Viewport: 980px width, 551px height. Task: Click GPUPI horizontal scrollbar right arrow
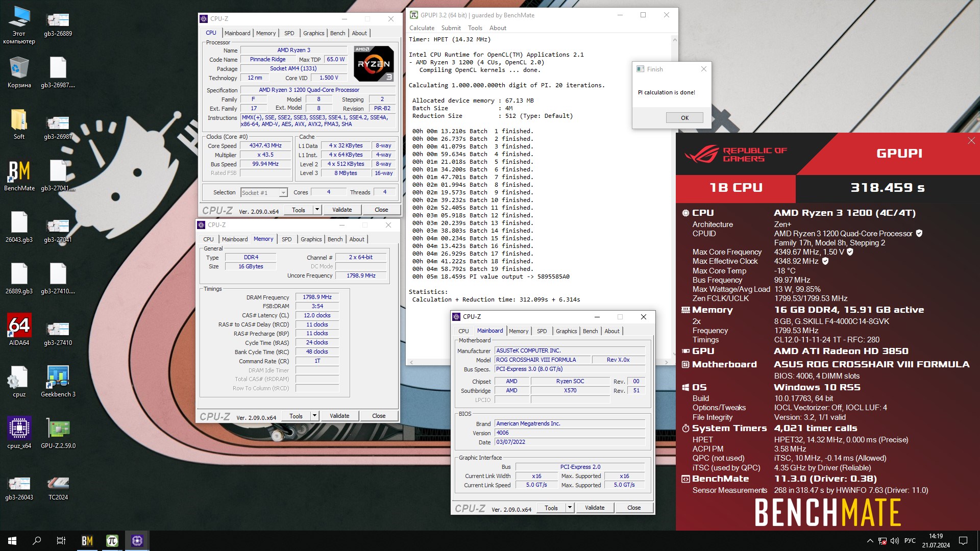coord(666,362)
